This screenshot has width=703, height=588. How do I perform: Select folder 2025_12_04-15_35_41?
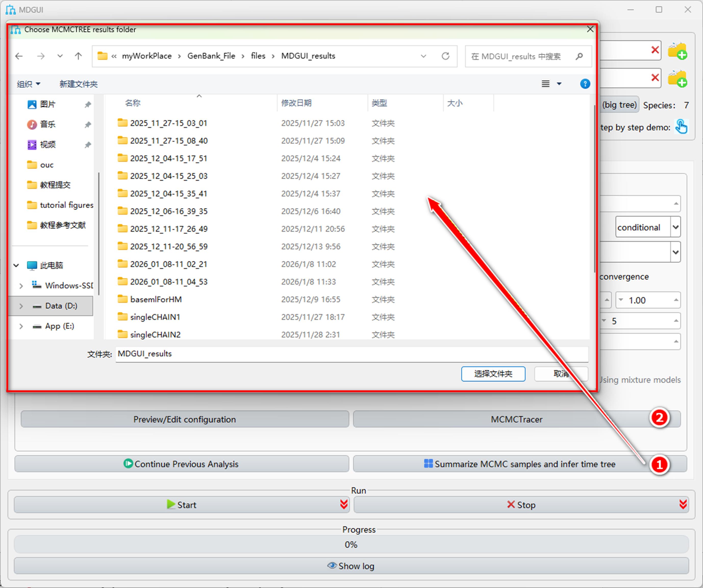(x=169, y=194)
